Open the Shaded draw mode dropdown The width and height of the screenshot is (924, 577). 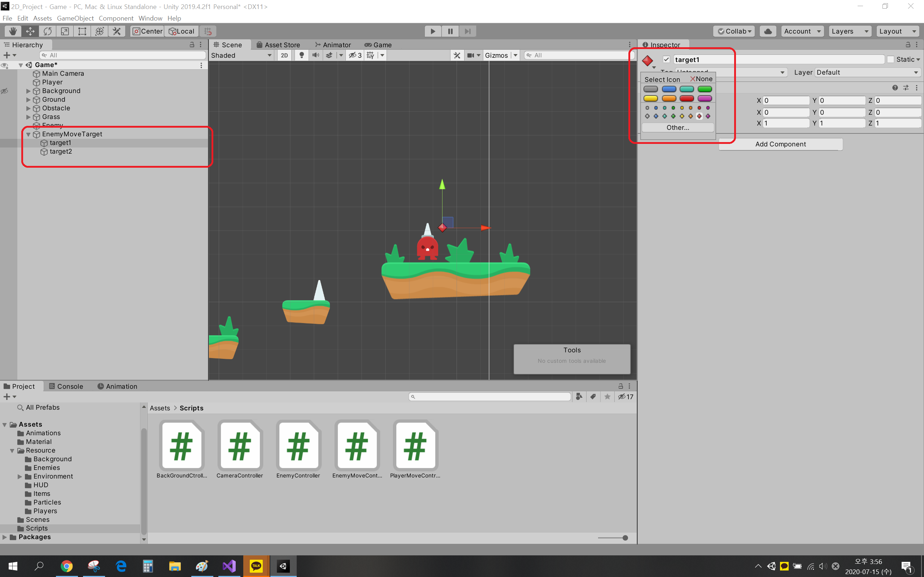[x=241, y=55]
